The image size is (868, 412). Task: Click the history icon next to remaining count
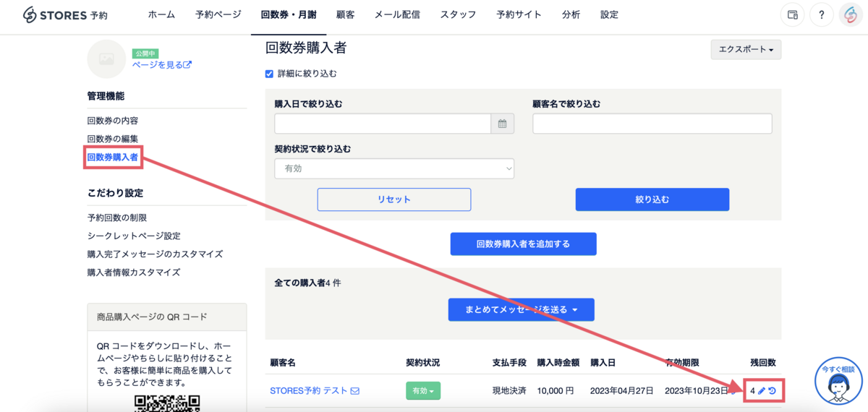point(772,391)
